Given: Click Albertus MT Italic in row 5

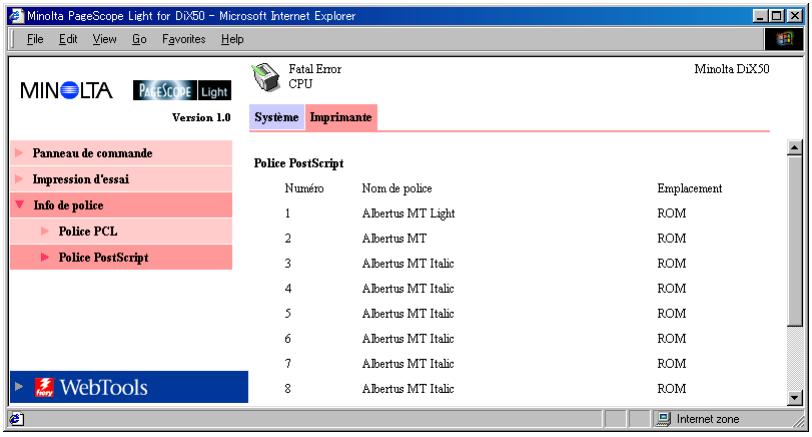Looking at the screenshot, I should [x=408, y=314].
